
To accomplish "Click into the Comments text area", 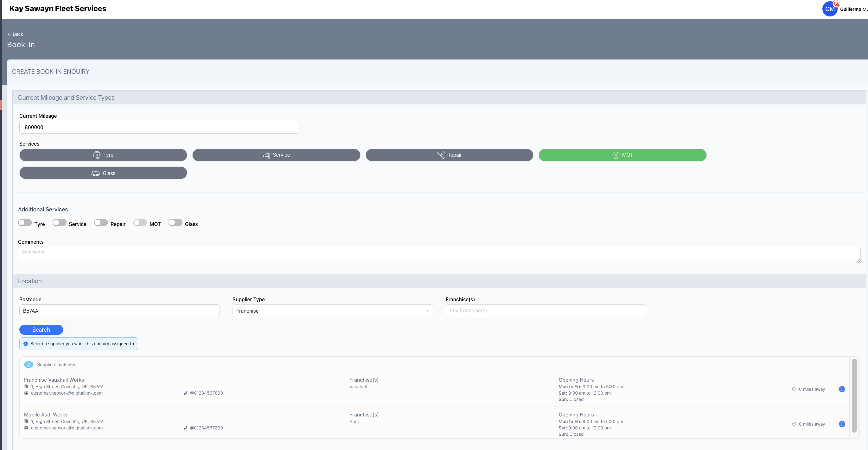I will point(439,255).
